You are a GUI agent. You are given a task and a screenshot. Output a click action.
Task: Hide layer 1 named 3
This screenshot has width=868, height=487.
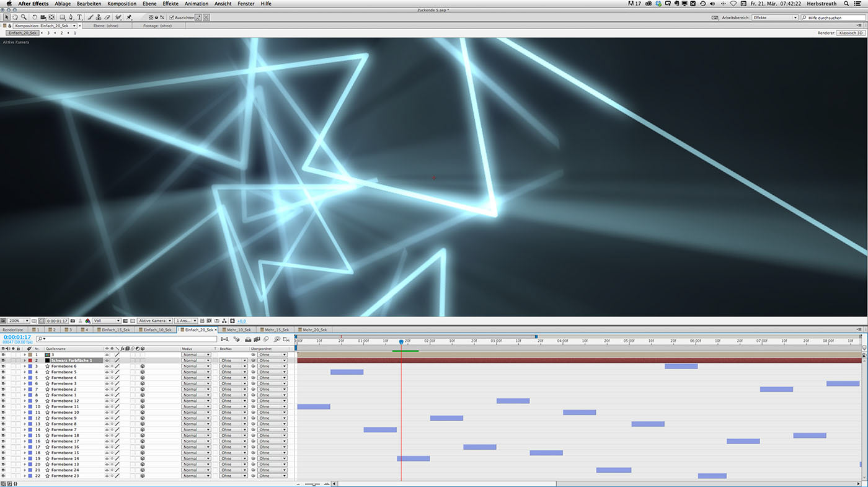[3, 354]
